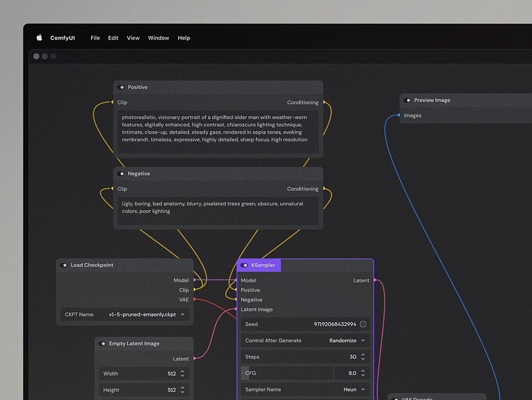Viewport: 532px width, 400px height.
Task: Open the File menu
Action: [x=95, y=38]
